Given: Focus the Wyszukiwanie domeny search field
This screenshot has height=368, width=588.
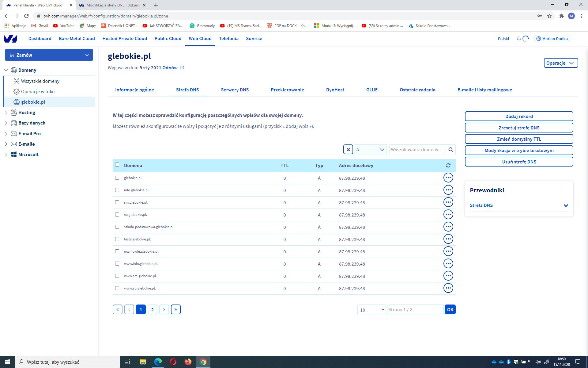Looking at the screenshot, I should (x=417, y=150).
